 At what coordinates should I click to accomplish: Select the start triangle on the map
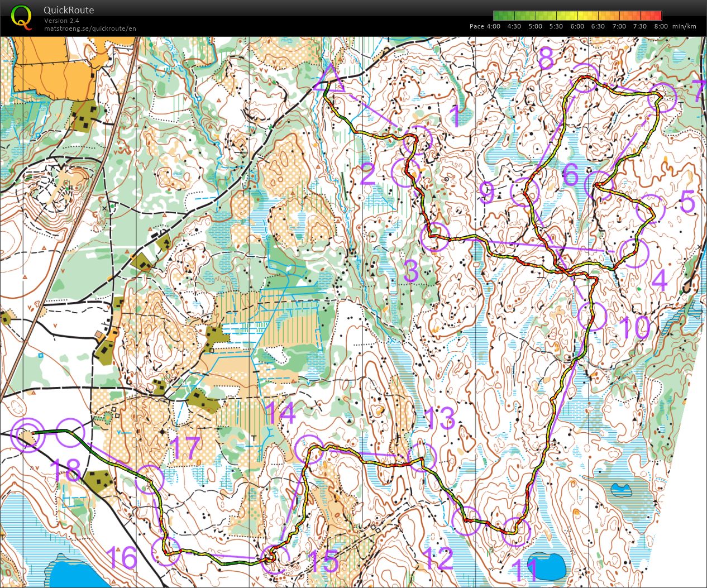pos(329,80)
